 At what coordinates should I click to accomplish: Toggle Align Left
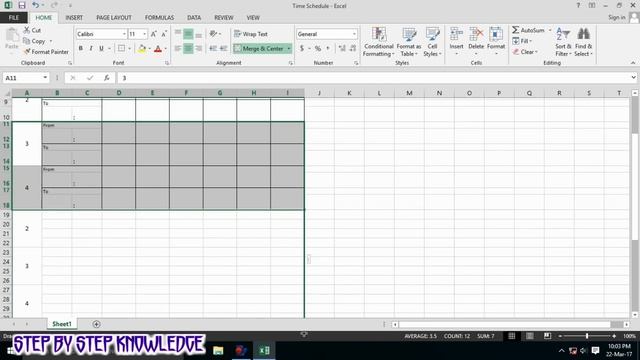point(178,49)
